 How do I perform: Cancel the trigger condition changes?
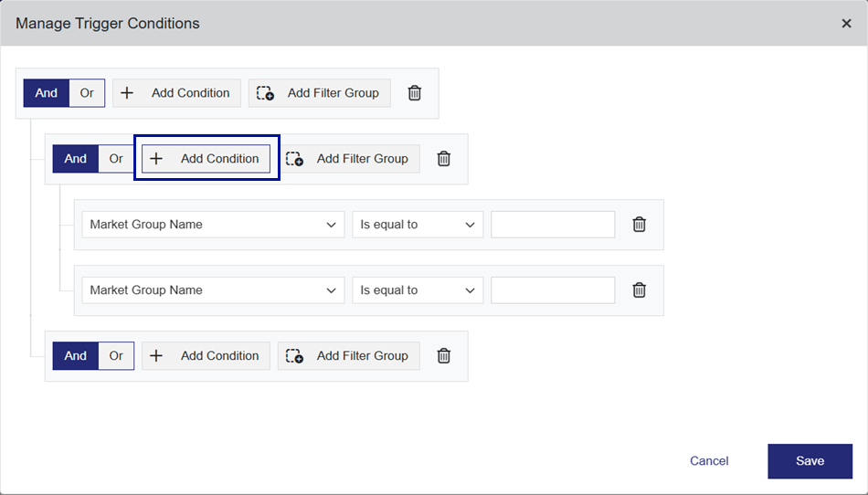click(x=709, y=461)
